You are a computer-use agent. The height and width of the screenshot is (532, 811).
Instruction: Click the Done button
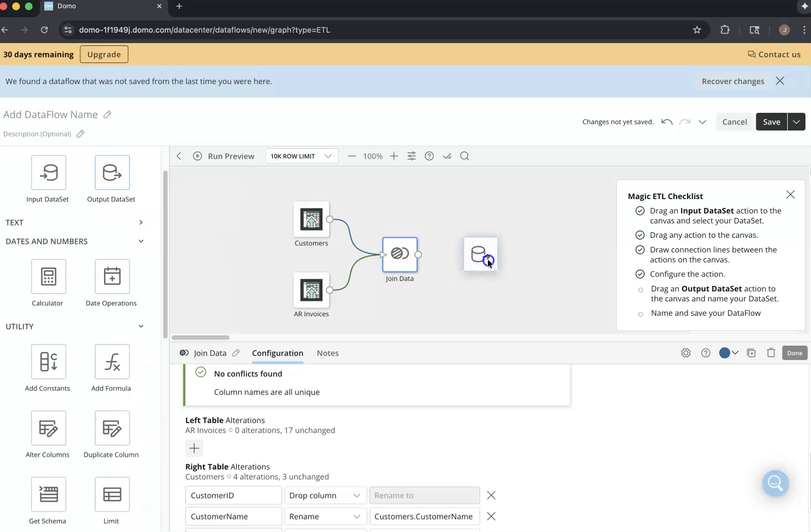pos(795,353)
